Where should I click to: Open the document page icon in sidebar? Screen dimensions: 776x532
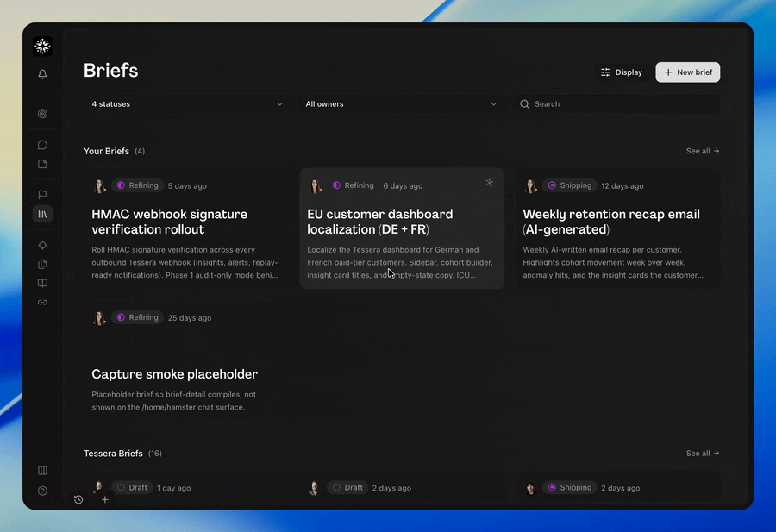(x=42, y=164)
